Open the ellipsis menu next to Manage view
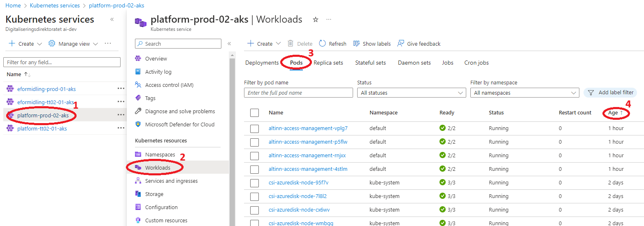644x226 pixels. point(108,43)
